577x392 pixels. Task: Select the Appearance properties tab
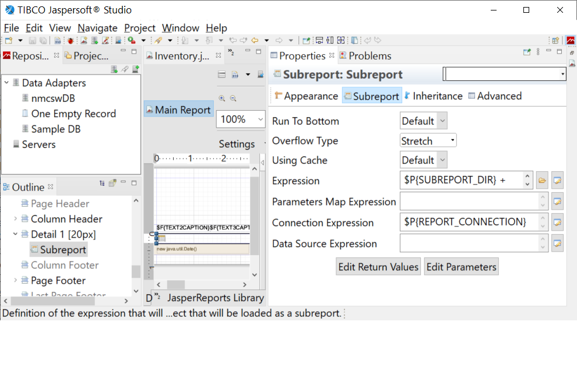306,96
